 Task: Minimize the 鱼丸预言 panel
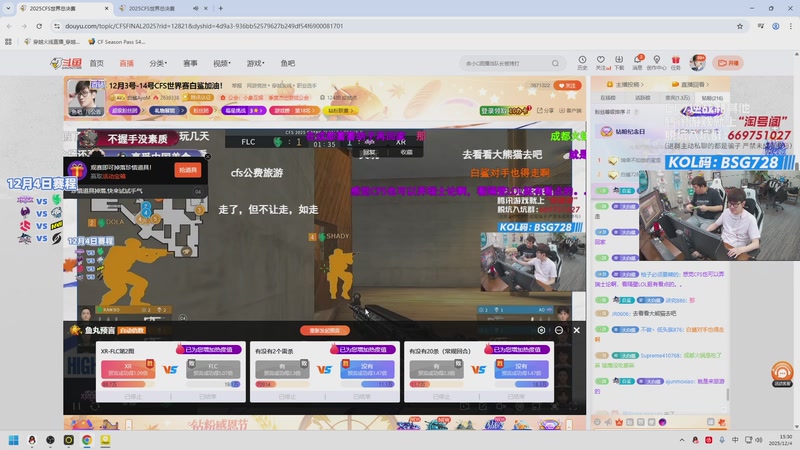pos(559,330)
